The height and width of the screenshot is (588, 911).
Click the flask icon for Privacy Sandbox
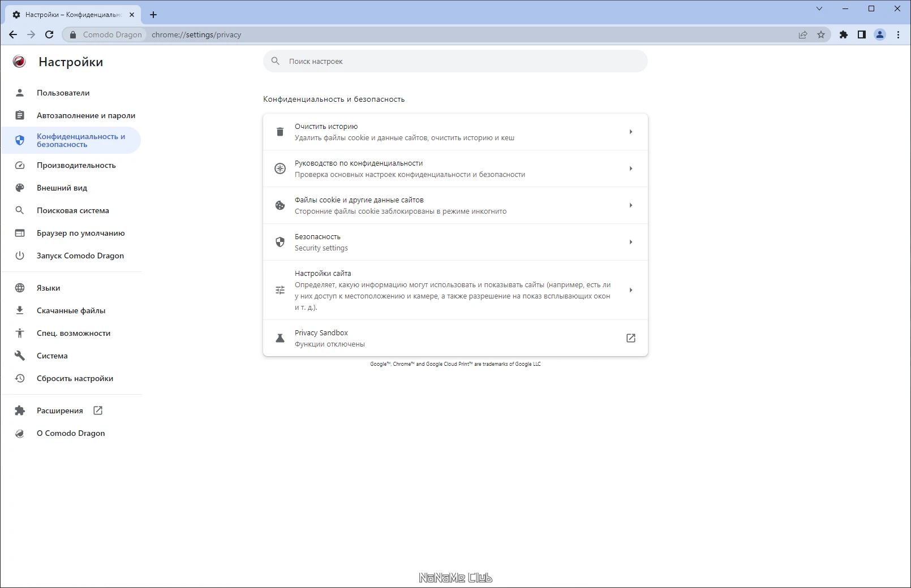pyautogui.click(x=280, y=338)
